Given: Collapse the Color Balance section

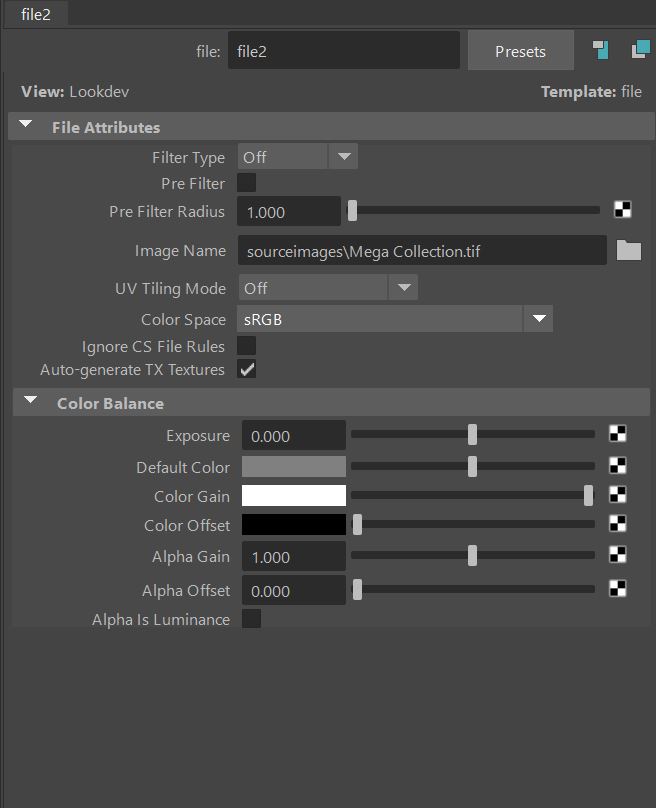Looking at the screenshot, I should (31, 402).
